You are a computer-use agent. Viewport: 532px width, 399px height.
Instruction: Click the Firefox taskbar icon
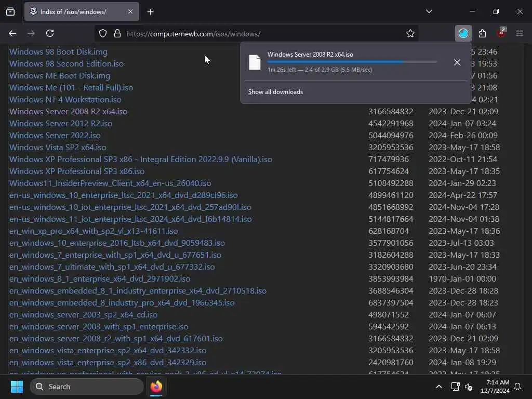[x=156, y=387]
